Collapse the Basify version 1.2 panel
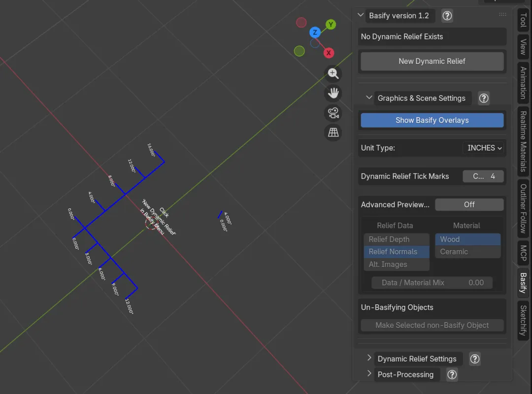 point(361,15)
